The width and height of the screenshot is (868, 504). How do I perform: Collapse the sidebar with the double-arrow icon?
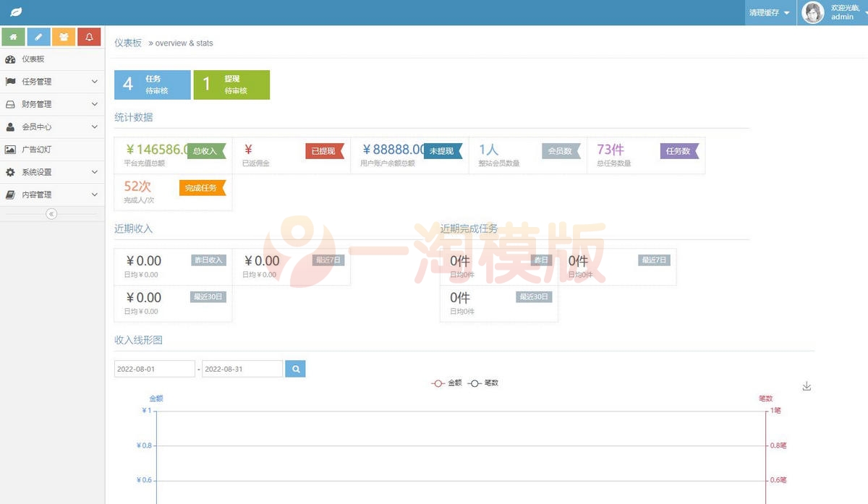51,213
